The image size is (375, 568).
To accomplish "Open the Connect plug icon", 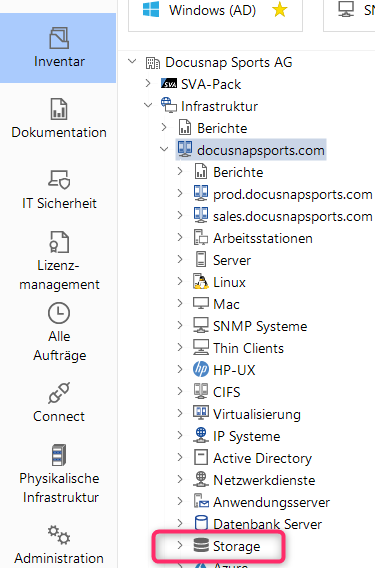I will tap(59, 393).
